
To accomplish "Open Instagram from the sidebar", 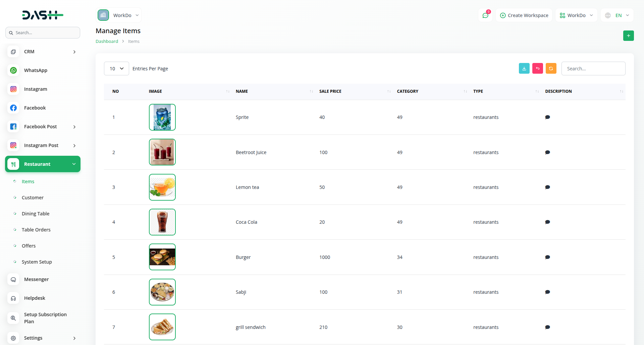I will coord(43,89).
